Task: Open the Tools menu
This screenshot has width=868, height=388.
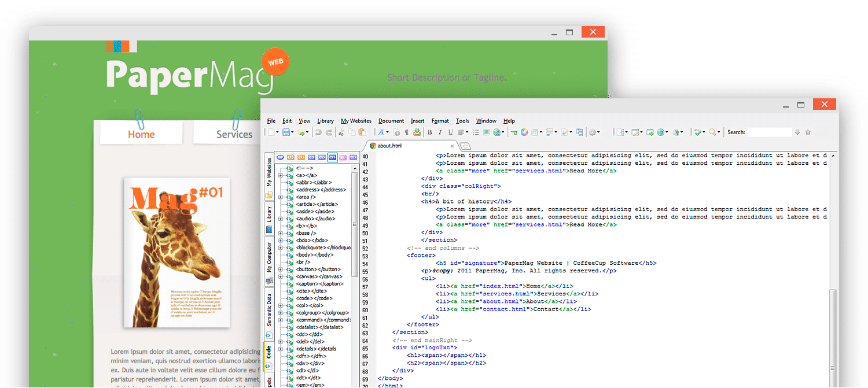Action: 462,121
